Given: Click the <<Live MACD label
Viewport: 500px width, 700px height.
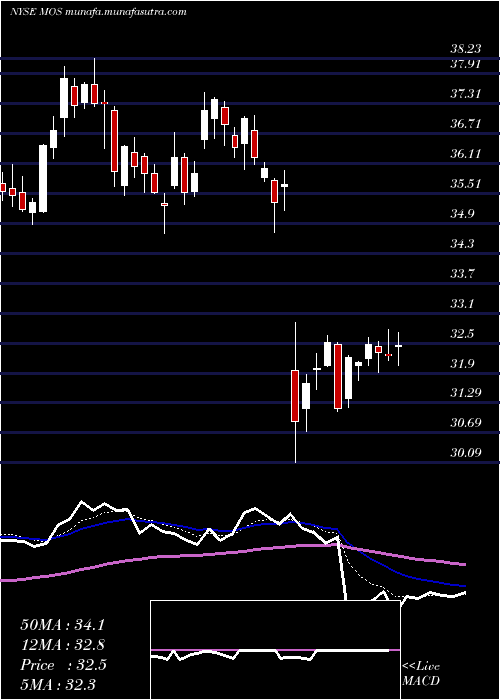Looking at the screenshot, I should pos(421,674).
